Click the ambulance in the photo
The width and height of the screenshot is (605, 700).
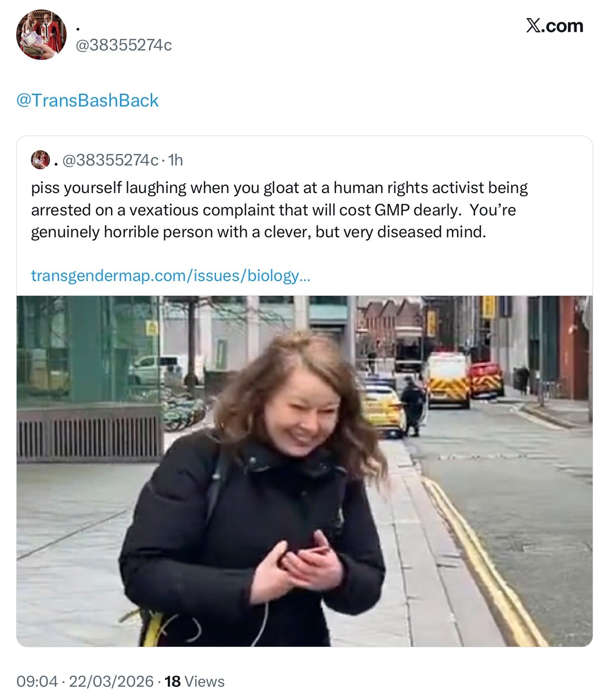pos(447,380)
